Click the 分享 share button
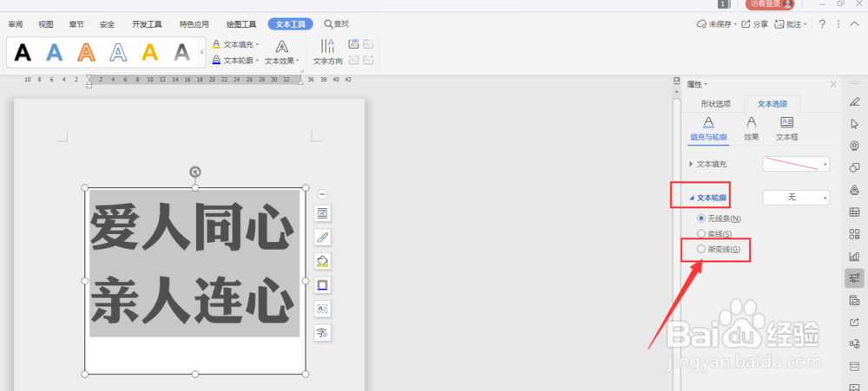This screenshot has height=391, width=868. [754, 23]
